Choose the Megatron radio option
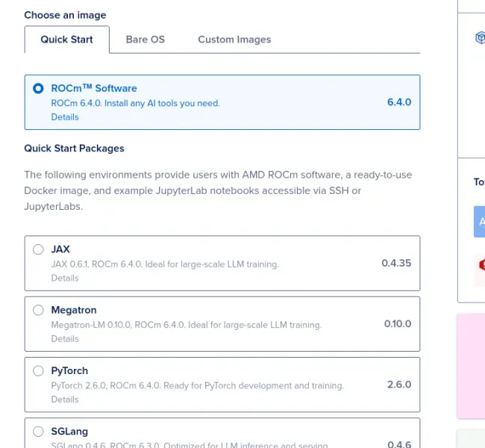The height and width of the screenshot is (448, 485). point(38,310)
